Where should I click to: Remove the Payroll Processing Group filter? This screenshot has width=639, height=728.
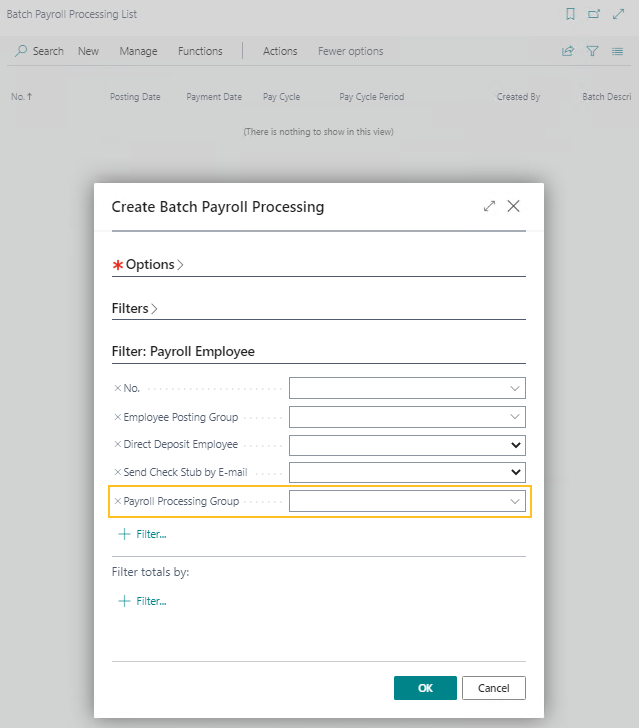[x=117, y=501]
